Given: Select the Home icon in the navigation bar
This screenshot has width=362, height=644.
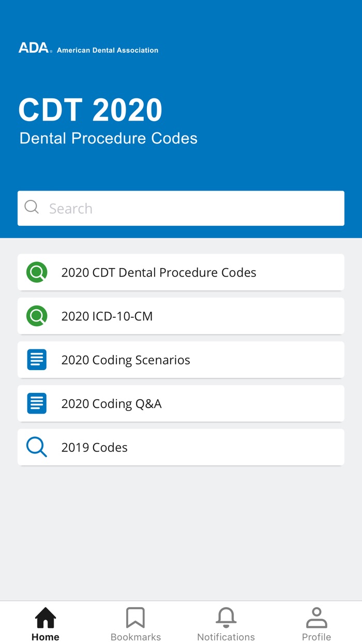Looking at the screenshot, I should [x=45, y=617].
